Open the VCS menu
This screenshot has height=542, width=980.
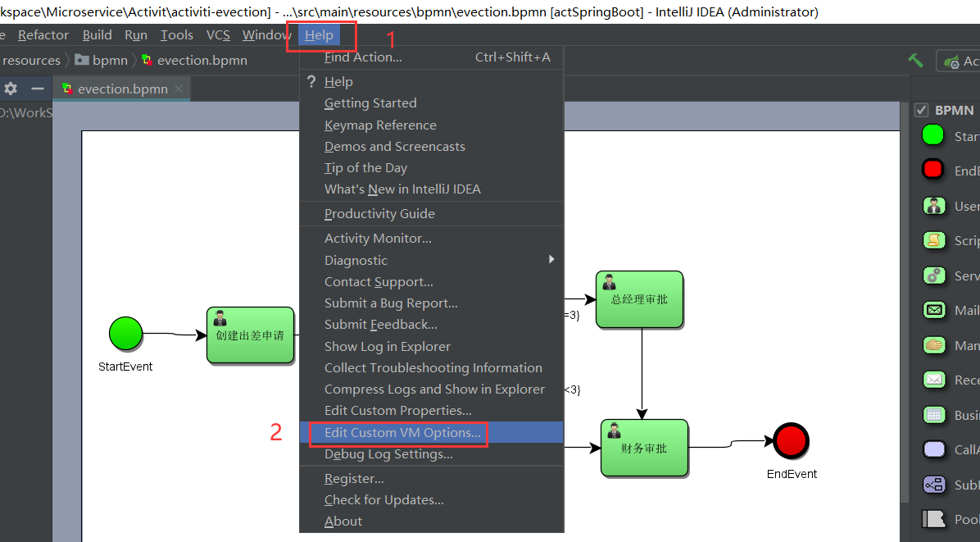click(x=218, y=35)
